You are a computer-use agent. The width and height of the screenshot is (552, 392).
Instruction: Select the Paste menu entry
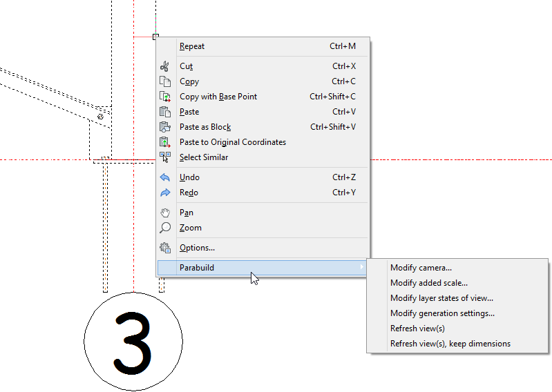263,111
